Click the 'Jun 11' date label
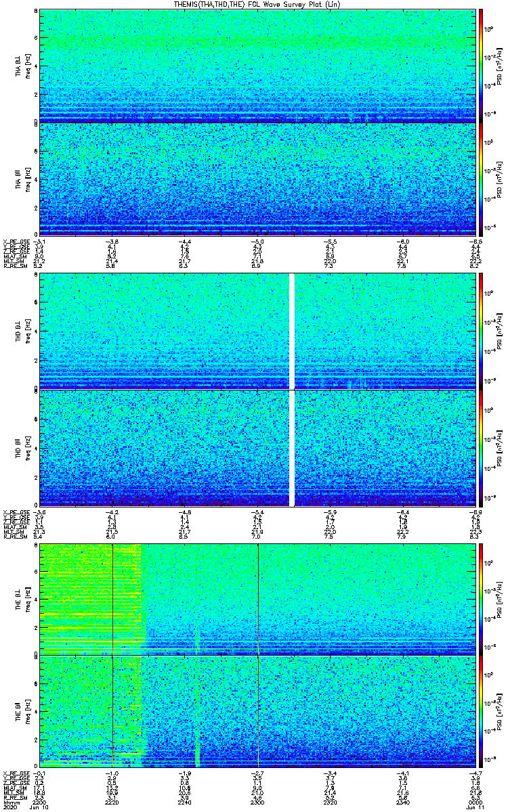Screen dimensions: 508x812 [x=474, y=808]
